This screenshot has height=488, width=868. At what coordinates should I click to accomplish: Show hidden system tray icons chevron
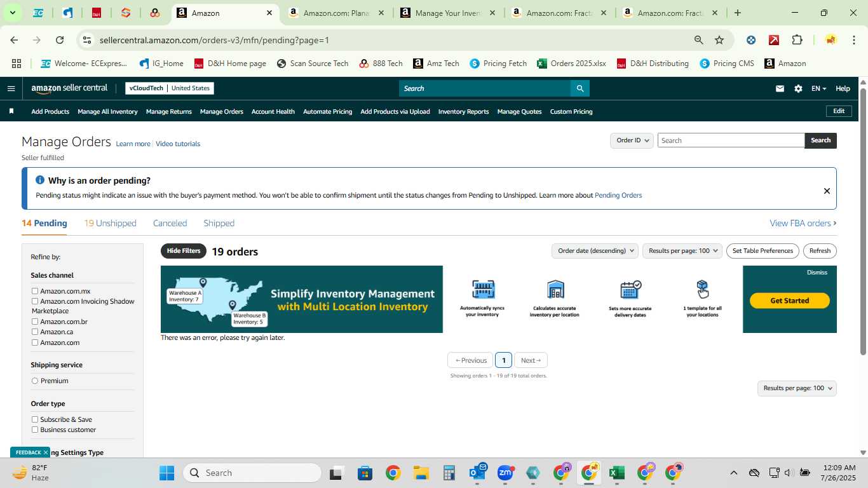[x=733, y=473]
